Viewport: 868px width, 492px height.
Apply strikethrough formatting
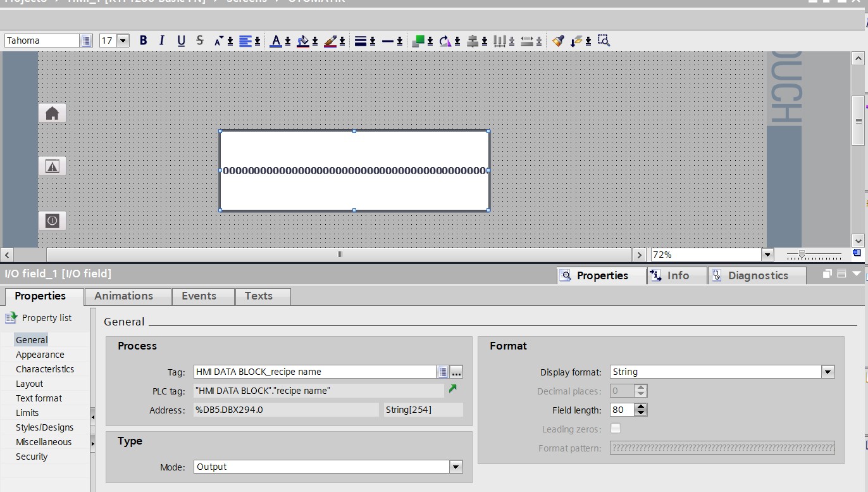click(200, 41)
